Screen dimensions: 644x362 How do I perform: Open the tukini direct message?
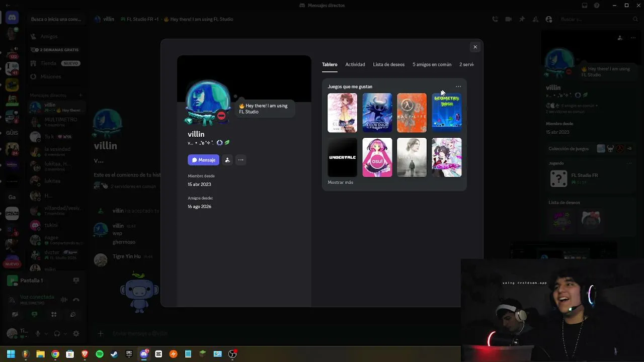tap(56, 225)
